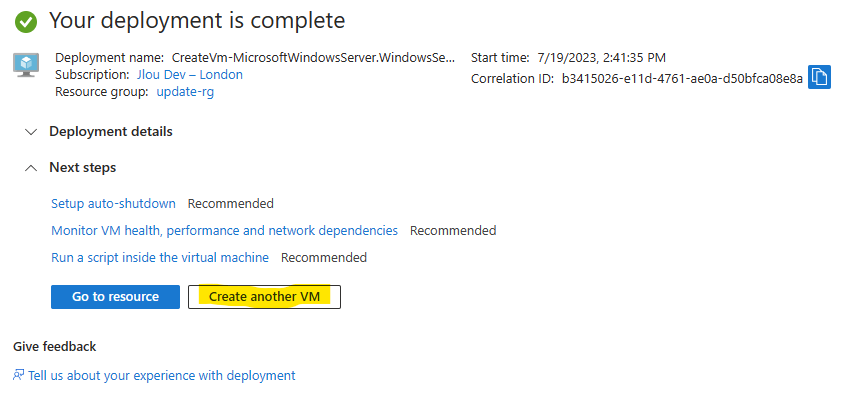Click the Next steps section label
Viewport: 845px width, 400px height.
82,168
